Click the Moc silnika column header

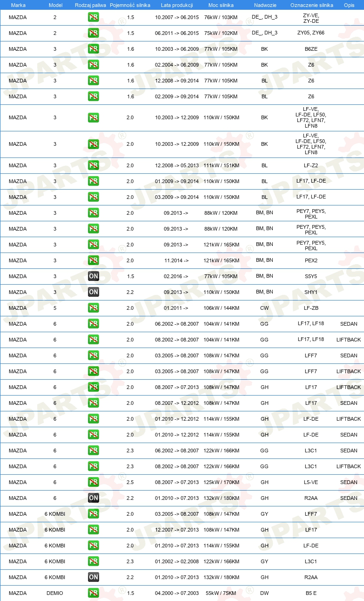(221, 5)
